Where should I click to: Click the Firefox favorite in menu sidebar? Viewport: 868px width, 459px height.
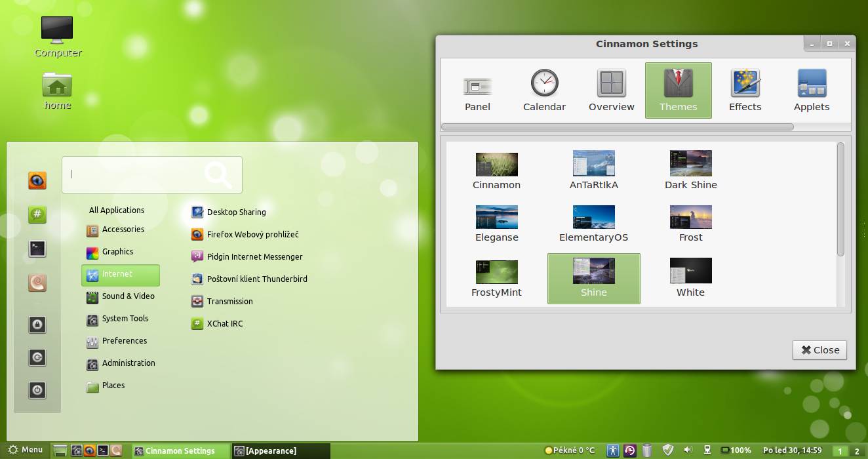(x=37, y=180)
